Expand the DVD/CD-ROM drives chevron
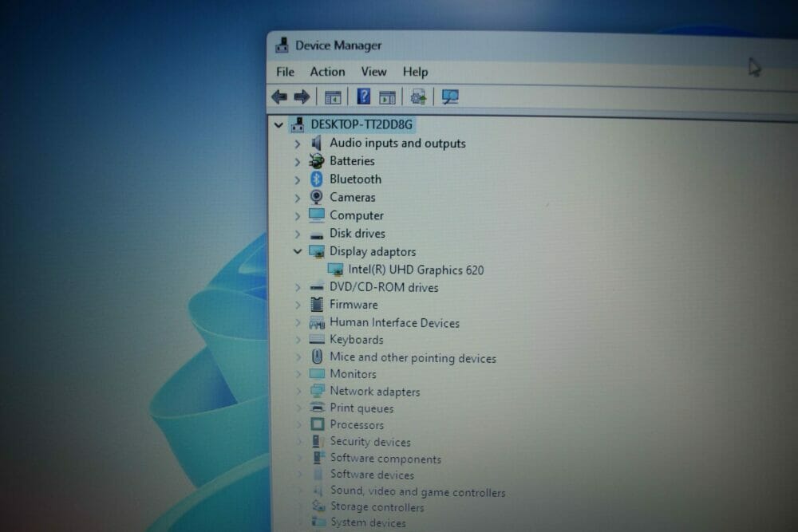 (298, 288)
